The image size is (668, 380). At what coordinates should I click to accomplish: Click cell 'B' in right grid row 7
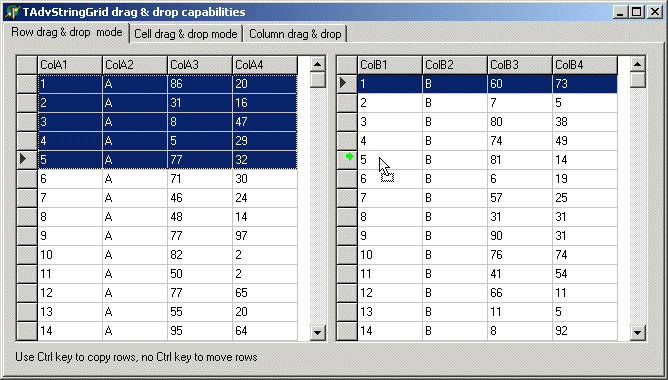coord(455,198)
